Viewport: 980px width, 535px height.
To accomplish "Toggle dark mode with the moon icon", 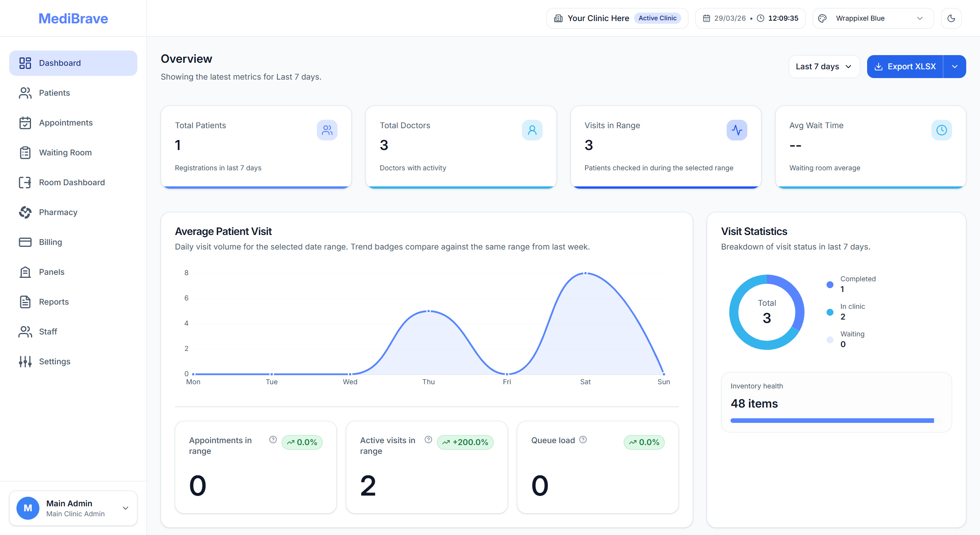I will pos(951,18).
